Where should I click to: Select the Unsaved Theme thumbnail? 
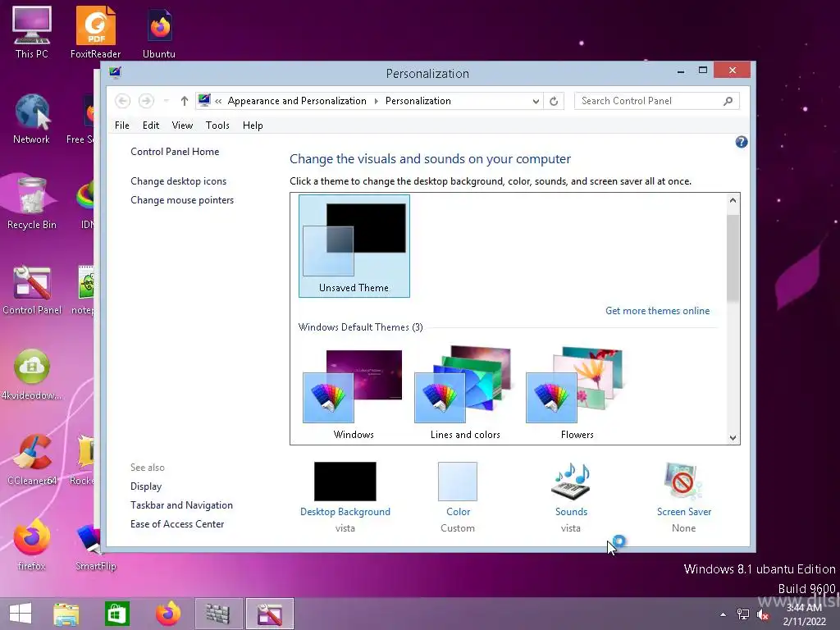(354, 246)
